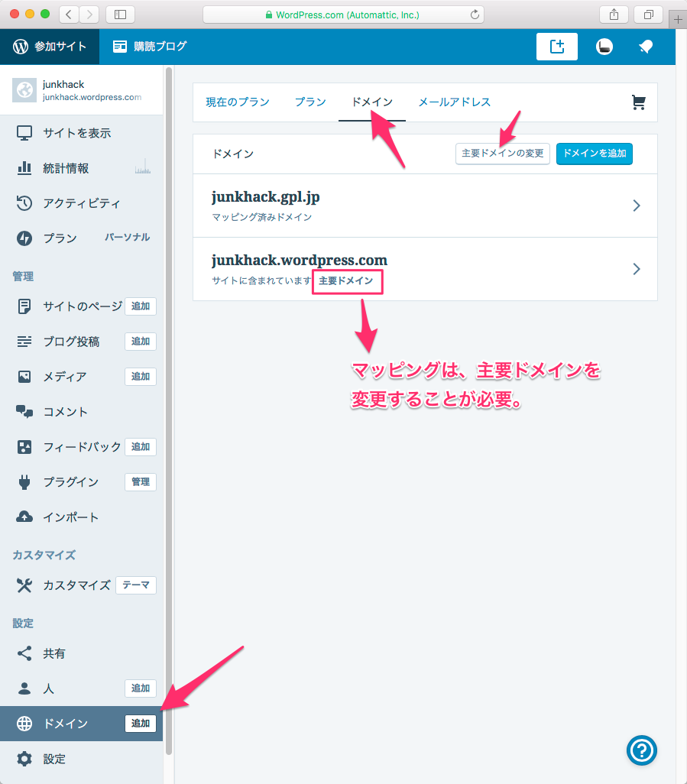Toggle the Safari sidebar icon

[120, 15]
